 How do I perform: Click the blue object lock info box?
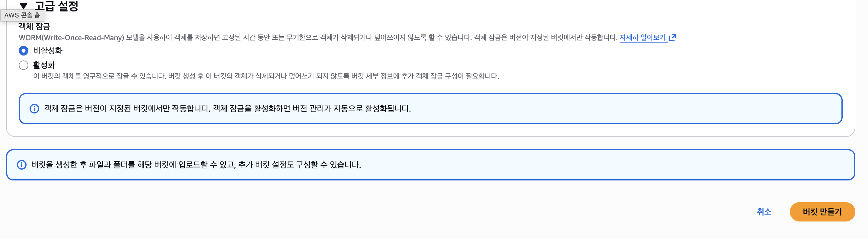click(430, 109)
